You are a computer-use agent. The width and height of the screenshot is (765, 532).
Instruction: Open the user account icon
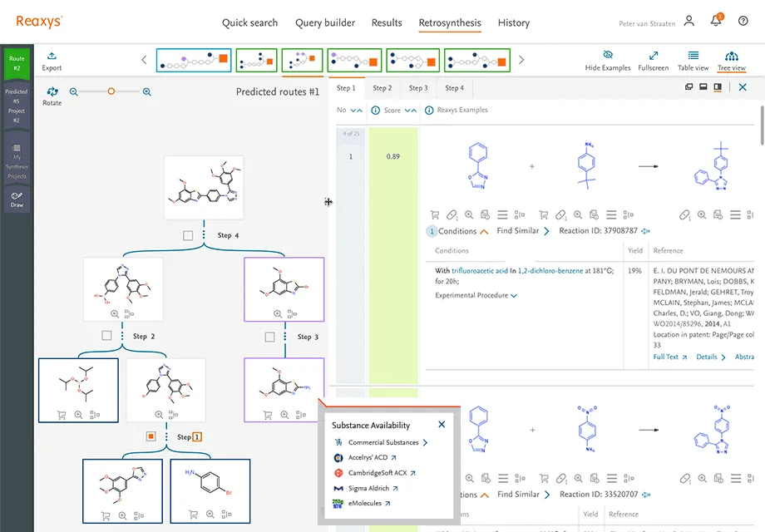688,21
